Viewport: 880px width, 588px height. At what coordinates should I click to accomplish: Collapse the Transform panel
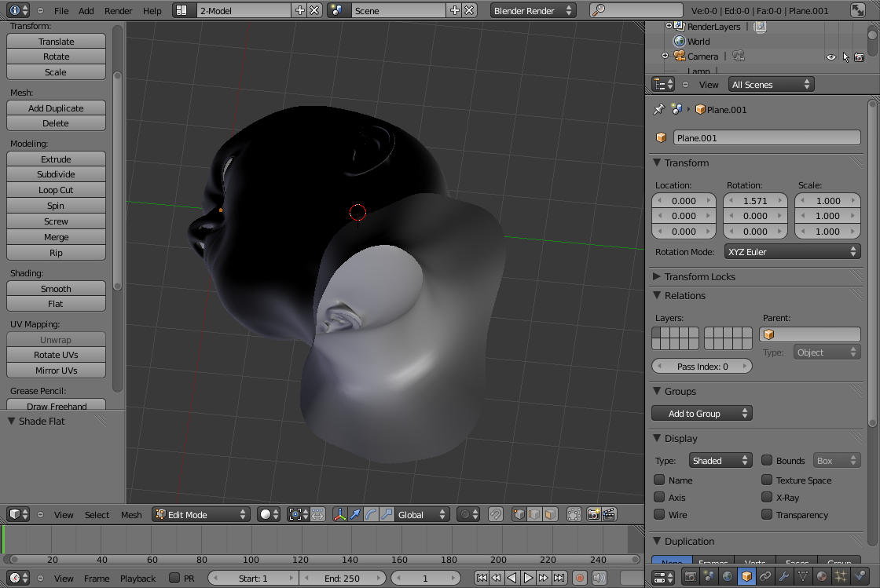(686, 163)
